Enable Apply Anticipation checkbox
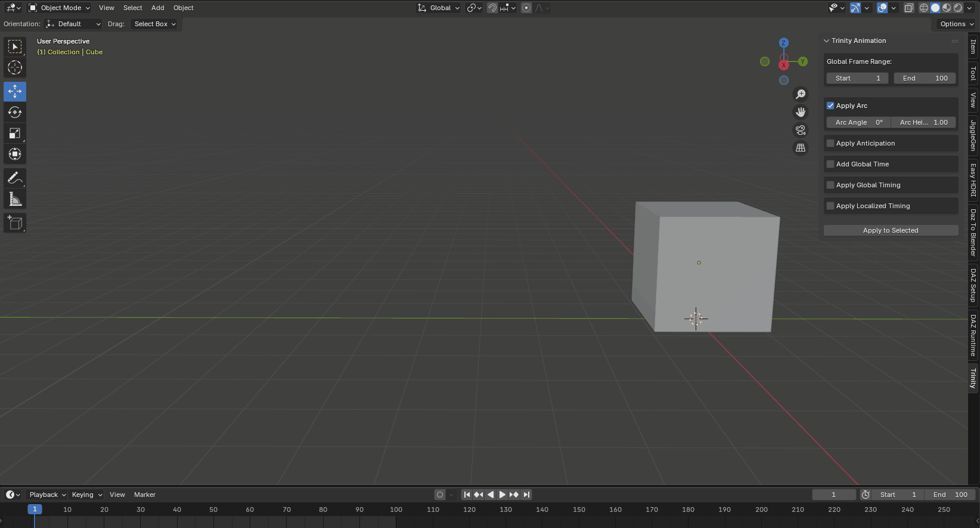Image resolution: width=980 pixels, height=528 pixels. [830, 143]
